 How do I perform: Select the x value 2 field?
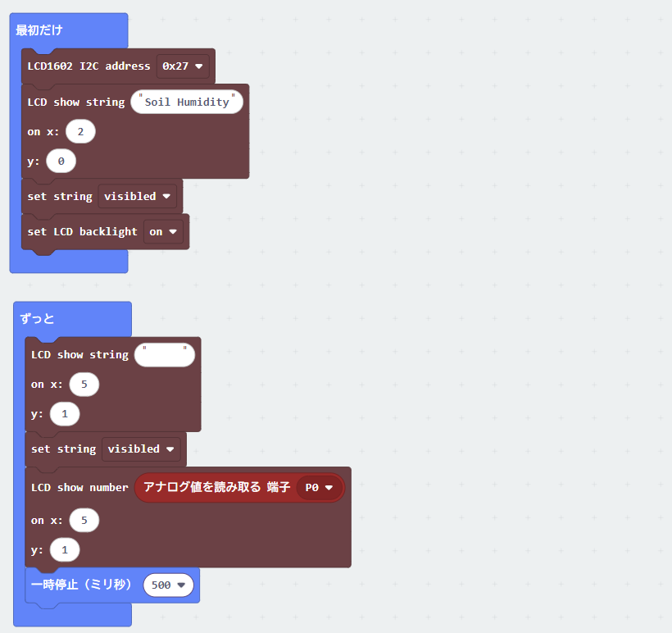[x=80, y=132]
